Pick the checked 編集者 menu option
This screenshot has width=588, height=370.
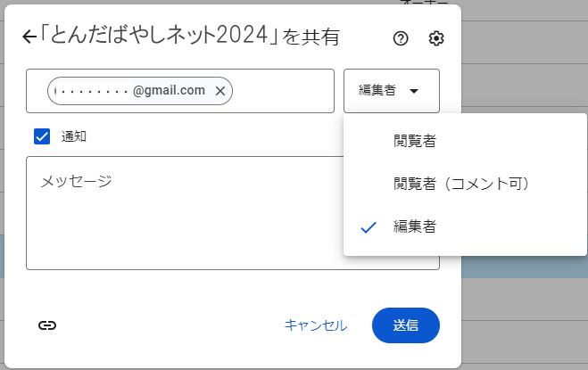(415, 227)
